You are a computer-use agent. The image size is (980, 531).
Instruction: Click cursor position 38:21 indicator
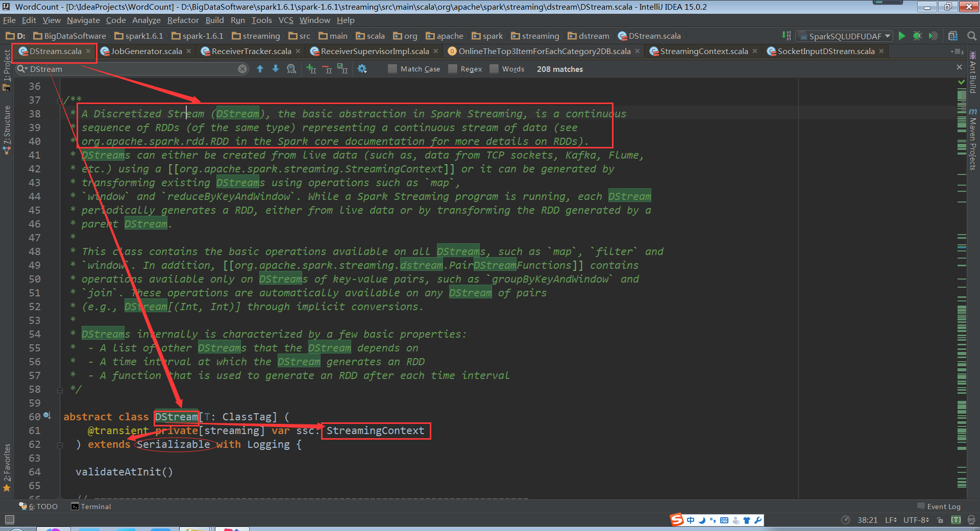pos(867,520)
